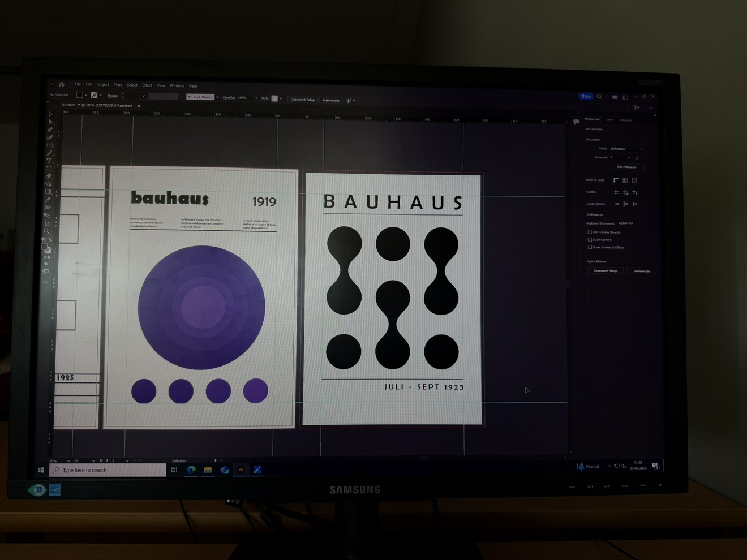Open the graphic Styles dropdown
The height and width of the screenshot is (560, 747).
coord(281,98)
